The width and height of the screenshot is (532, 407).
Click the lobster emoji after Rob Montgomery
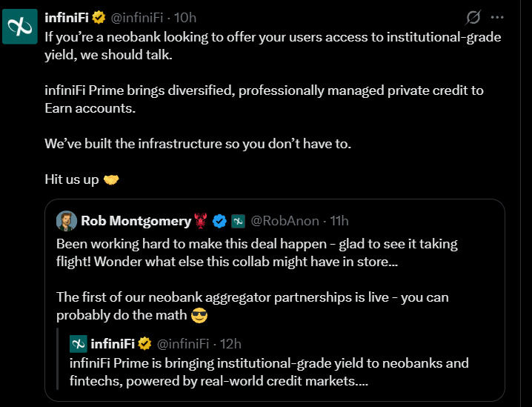click(x=201, y=221)
